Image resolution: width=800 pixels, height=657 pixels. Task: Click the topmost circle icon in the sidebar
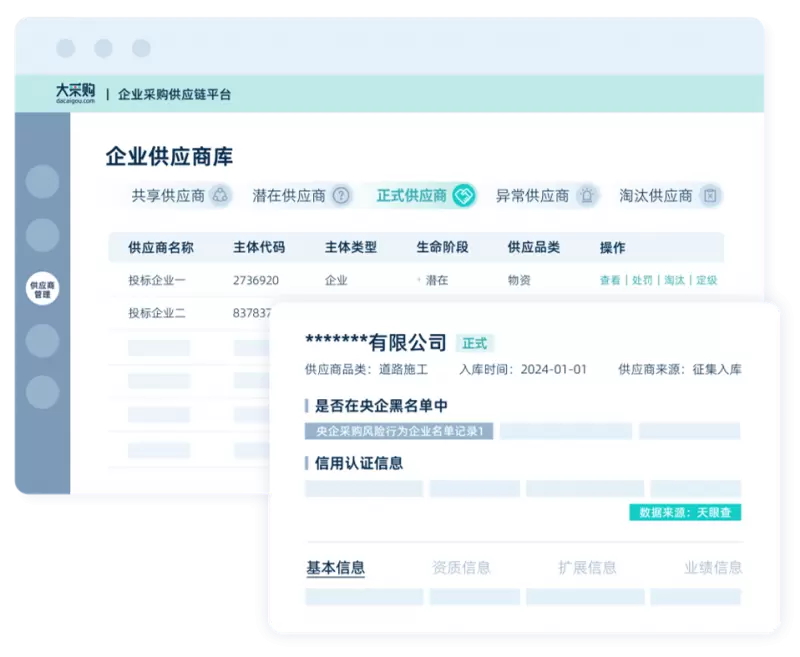pyautogui.click(x=42, y=182)
